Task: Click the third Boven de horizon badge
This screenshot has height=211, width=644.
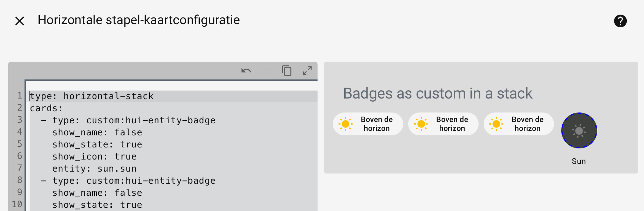Action: [519, 124]
